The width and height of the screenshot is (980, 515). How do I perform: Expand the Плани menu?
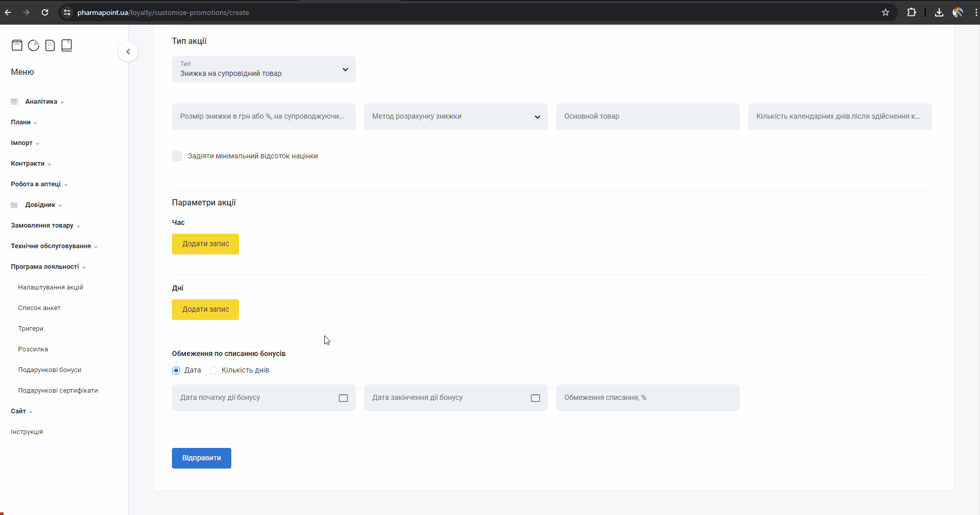click(24, 122)
